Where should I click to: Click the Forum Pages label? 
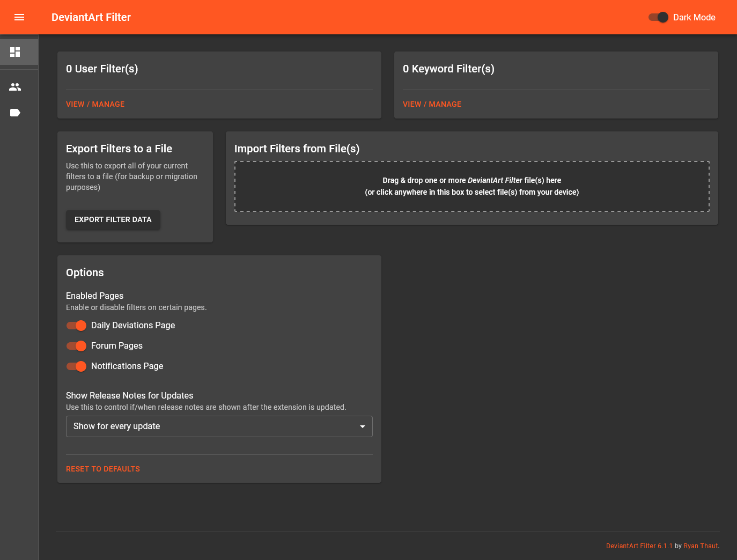117,346
